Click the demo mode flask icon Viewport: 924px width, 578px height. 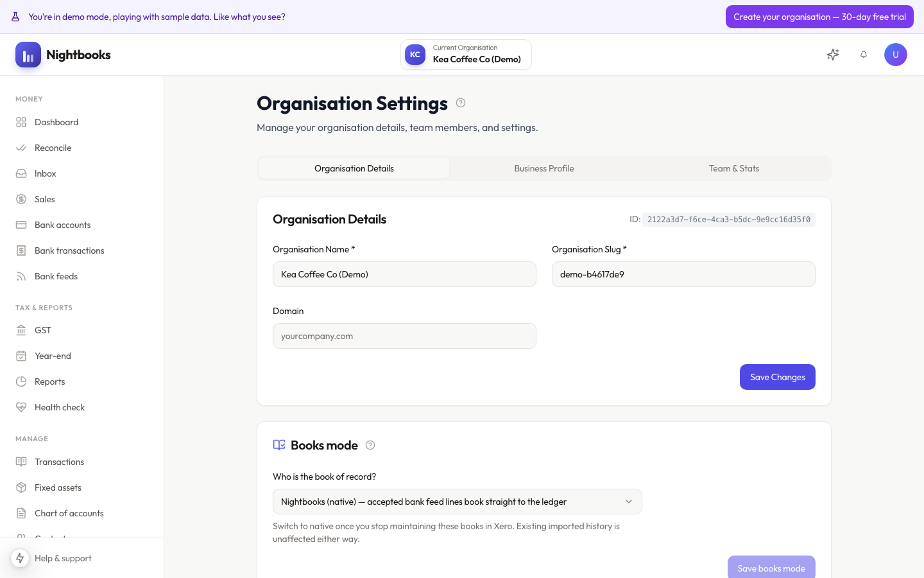click(x=15, y=17)
